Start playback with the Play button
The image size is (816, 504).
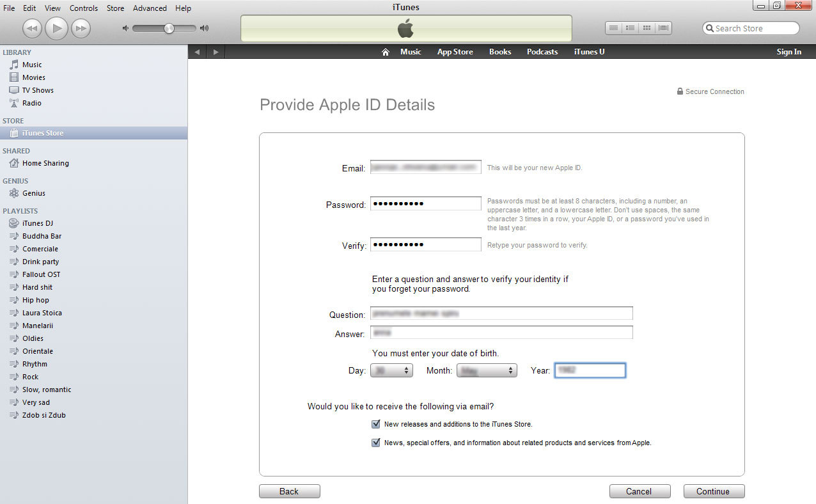pyautogui.click(x=56, y=28)
